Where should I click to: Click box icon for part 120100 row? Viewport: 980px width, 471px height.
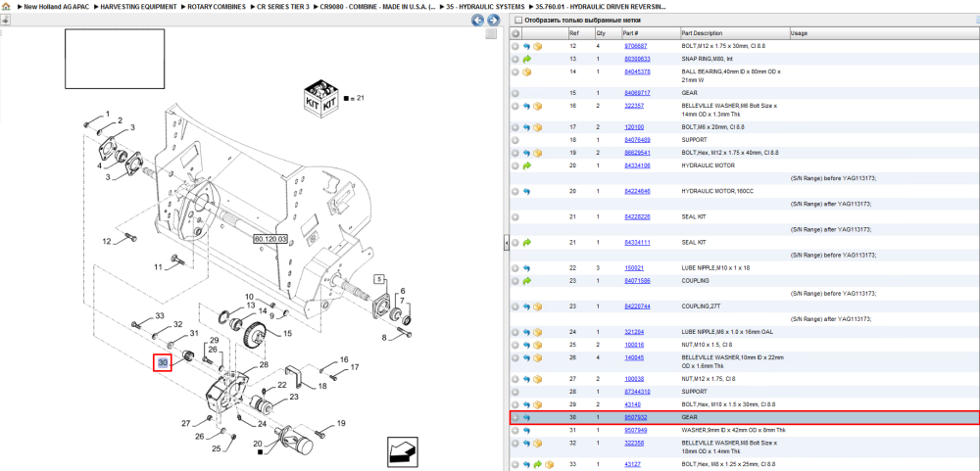537,127
